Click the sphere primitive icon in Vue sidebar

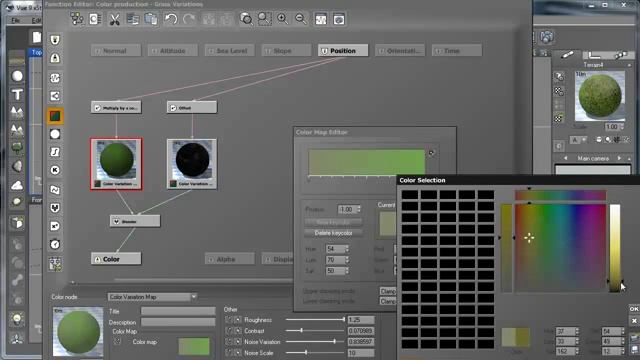tap(17, 76)
